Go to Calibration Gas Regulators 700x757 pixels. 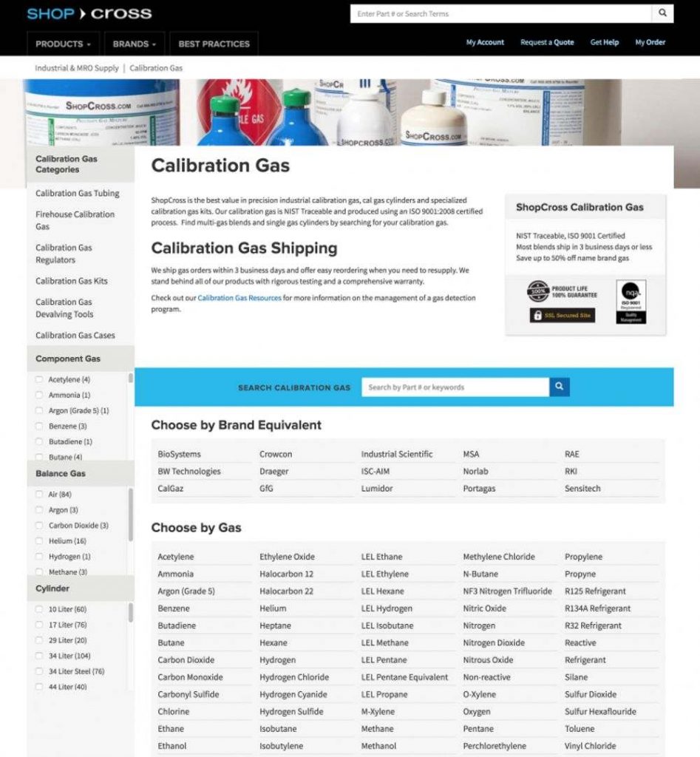click(64, 254)
